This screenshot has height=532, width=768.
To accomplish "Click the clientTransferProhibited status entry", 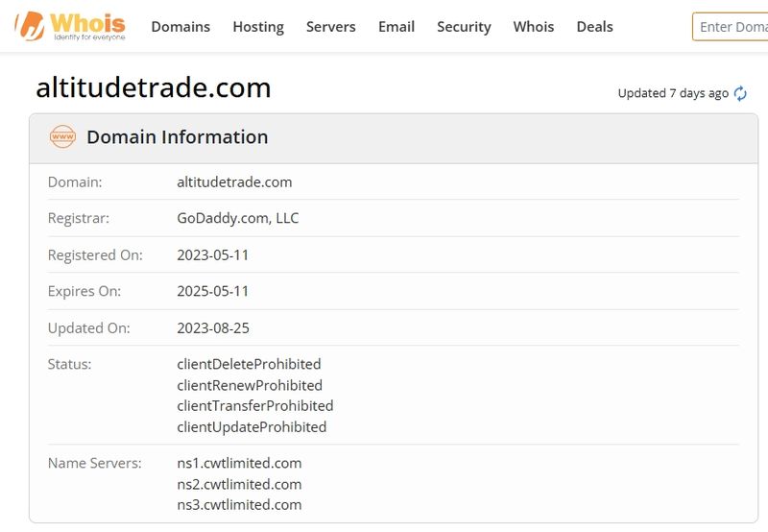I will tap(255, 405).
